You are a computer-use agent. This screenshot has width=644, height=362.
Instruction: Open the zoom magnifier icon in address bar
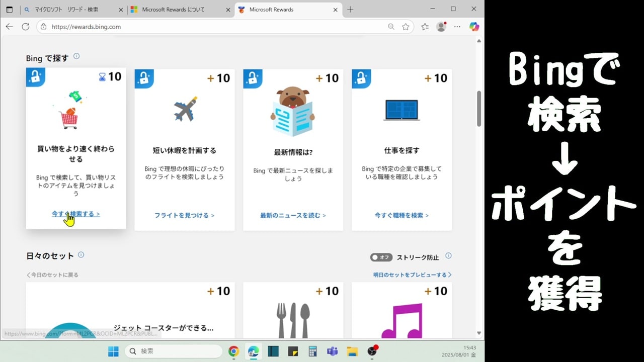point(391,27)
